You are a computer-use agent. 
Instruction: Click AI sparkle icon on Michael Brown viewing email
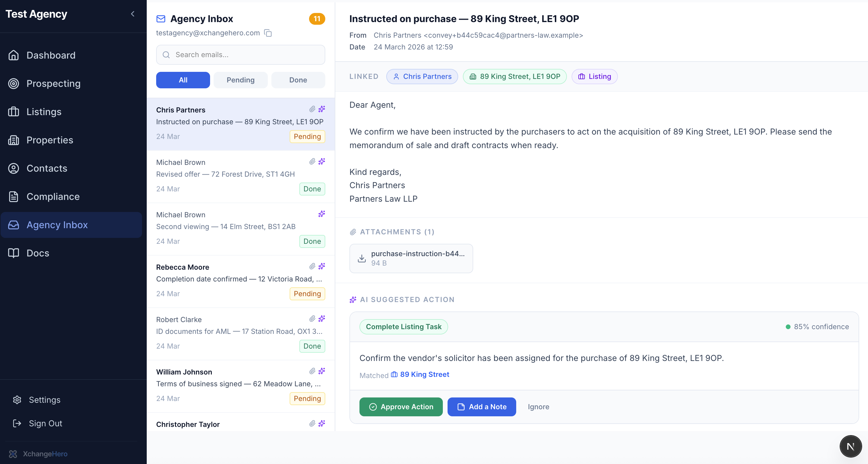(x=321, y=214)
